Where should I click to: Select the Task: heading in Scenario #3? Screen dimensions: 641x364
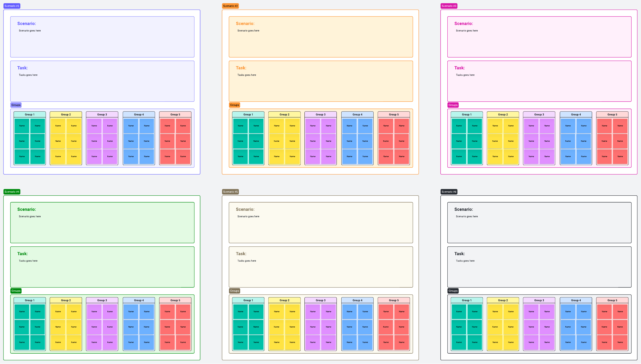pos(459,68)
